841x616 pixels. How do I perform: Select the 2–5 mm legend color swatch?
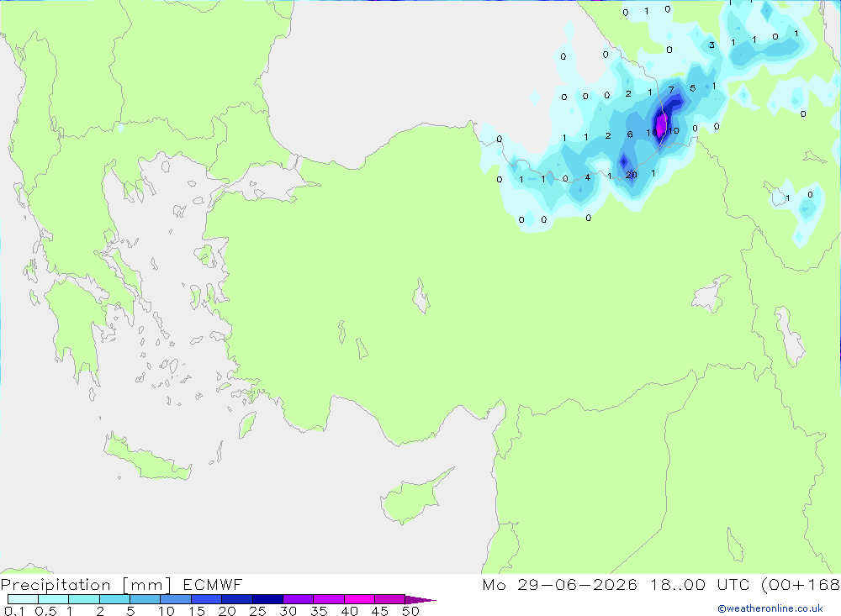[114, 599]
